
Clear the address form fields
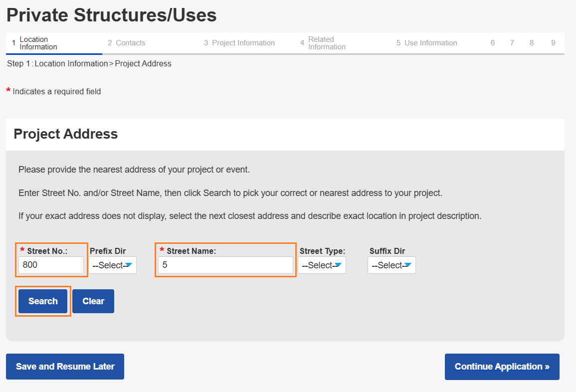[93, 301]
